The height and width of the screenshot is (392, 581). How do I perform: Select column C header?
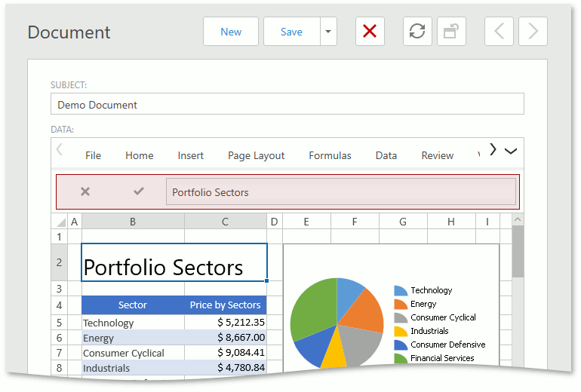point(226,222)
